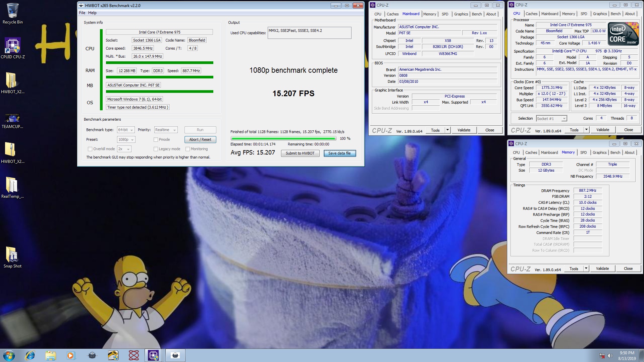644x362 pixels.
Task: Click the Save data file button
Action: point(339,153)
